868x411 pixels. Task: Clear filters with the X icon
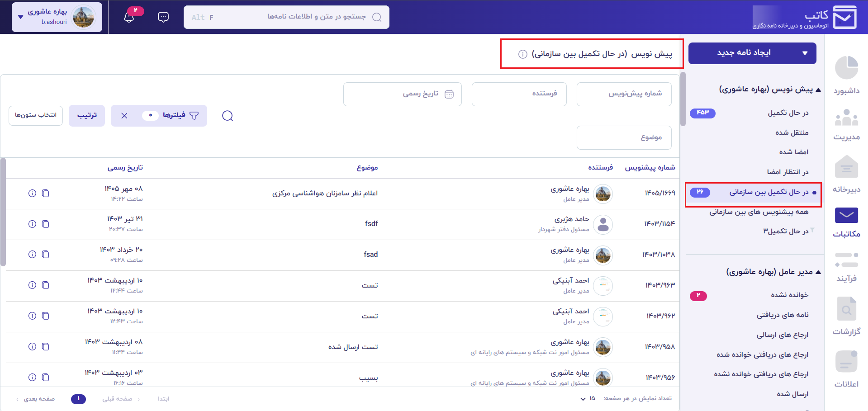(124, 116)
